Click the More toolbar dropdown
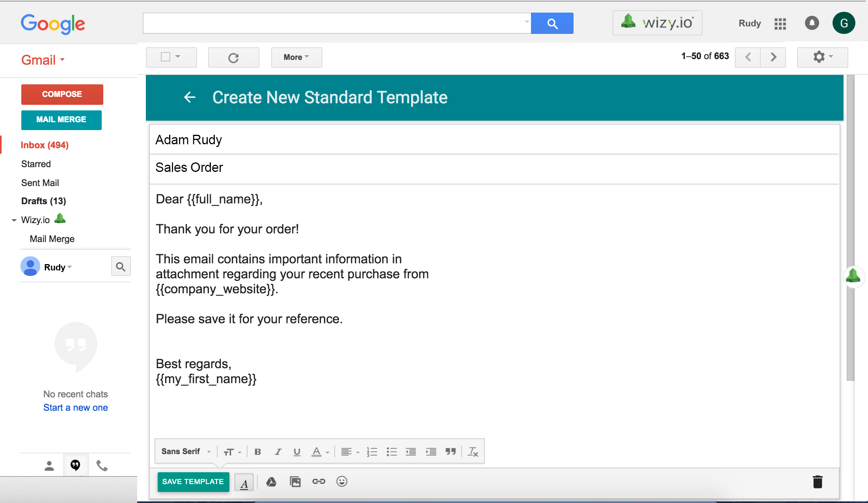 [x=296, y=57]
